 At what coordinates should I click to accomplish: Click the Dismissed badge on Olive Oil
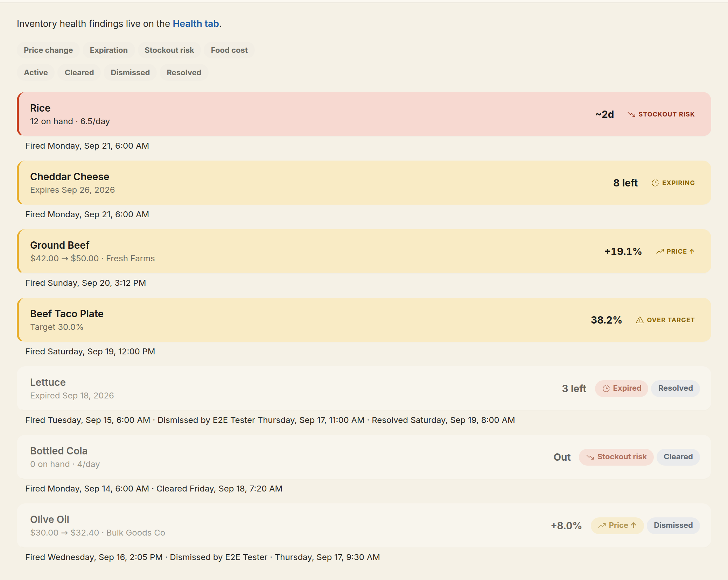[673, 525]
